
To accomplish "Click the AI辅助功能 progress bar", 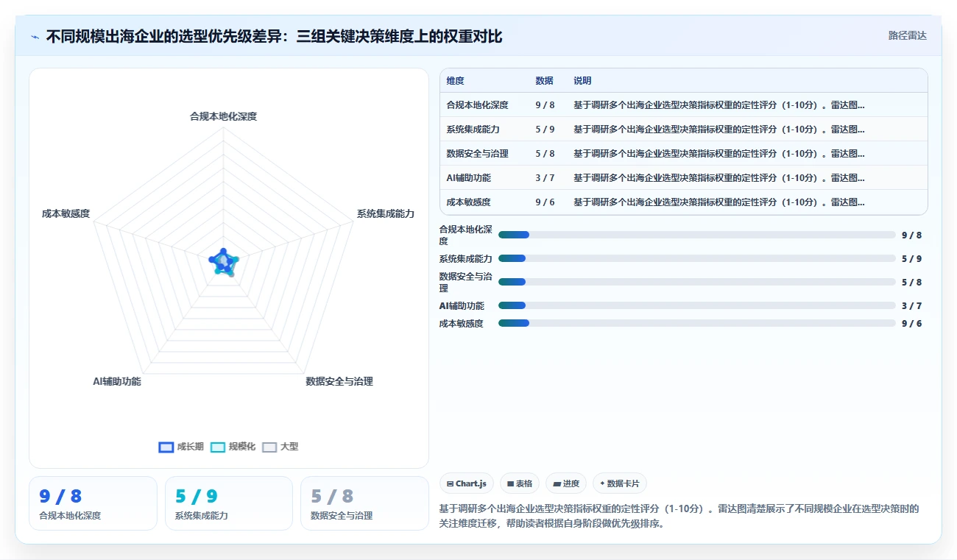I will pos(697,305).
